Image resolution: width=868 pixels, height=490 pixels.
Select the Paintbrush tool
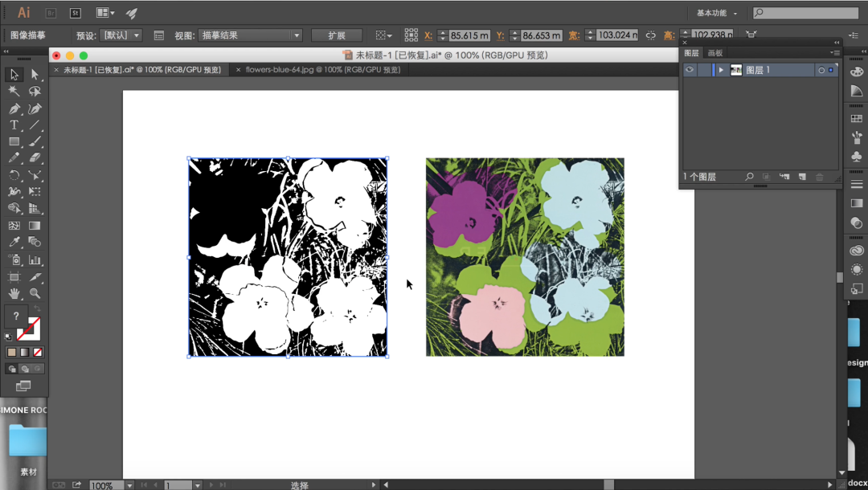pyautogui.click(x=35, y=141)
